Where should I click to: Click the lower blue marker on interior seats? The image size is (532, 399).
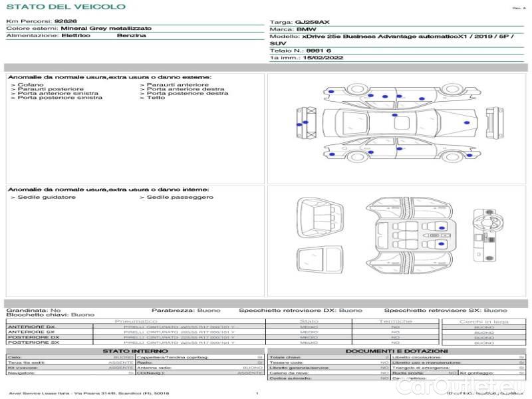pos(441,245)
